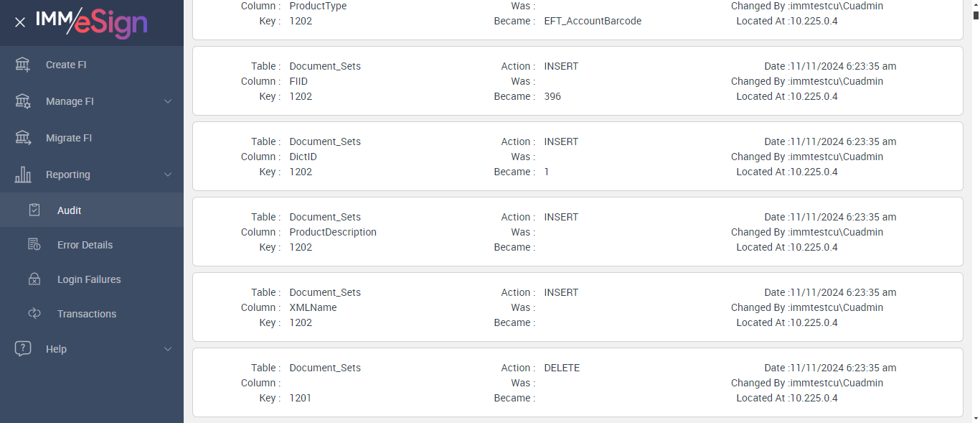Click the Create FI bank icon
The height and width of the screenshot is (423, 980).
click(x=23, y=65)
